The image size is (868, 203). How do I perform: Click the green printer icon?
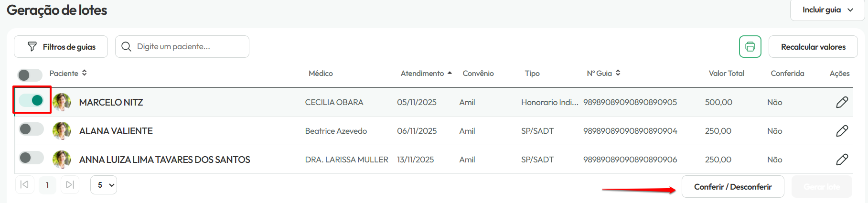point(750,47)
